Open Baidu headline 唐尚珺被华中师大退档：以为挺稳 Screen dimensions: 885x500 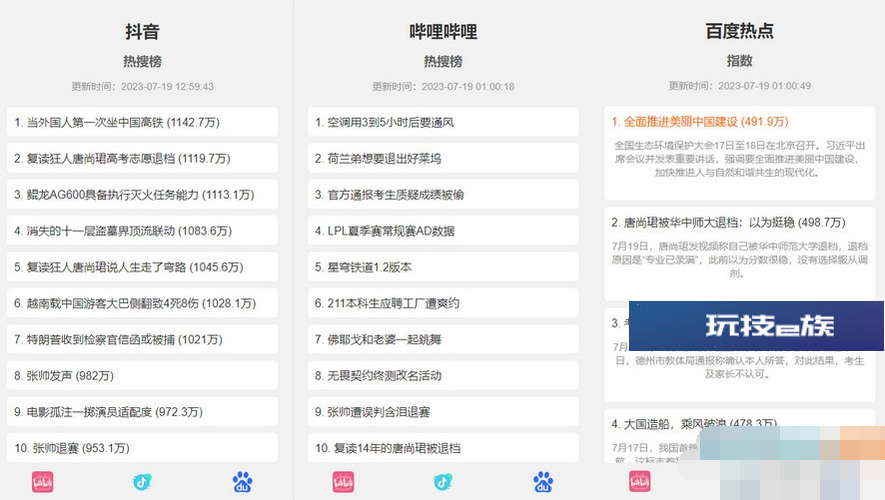click(x=728, y=222)
